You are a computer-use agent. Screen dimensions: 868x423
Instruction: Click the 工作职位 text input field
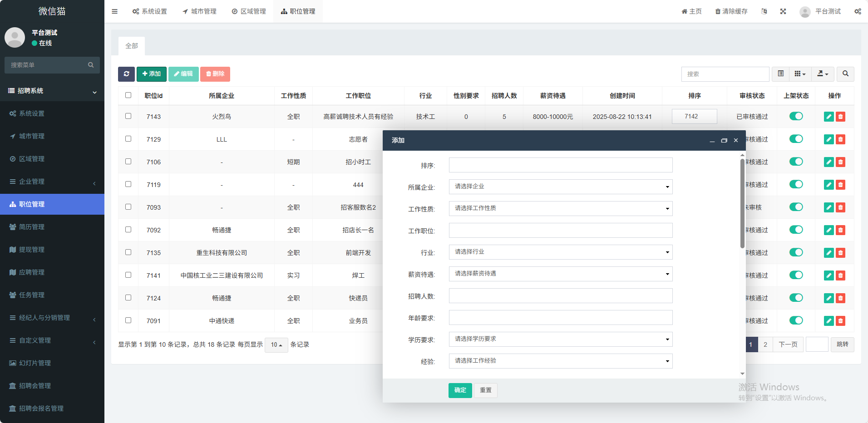coord(560,231)
